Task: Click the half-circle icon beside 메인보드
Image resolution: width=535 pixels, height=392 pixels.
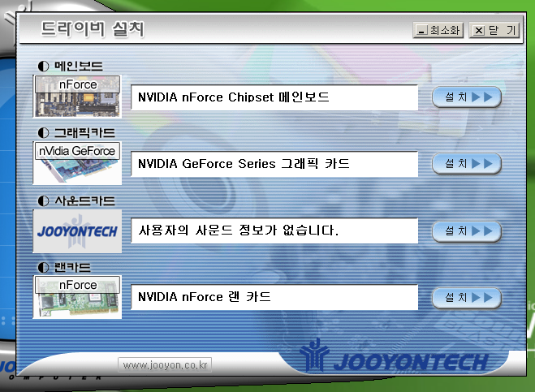Action: point(43,66)
